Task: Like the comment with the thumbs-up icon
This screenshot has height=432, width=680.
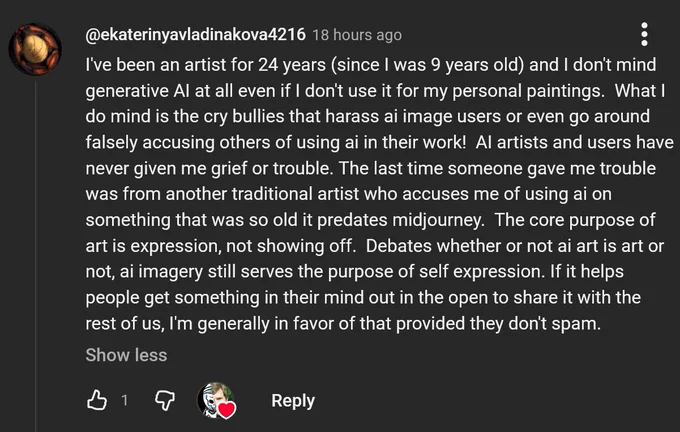Action: (97, 400)
